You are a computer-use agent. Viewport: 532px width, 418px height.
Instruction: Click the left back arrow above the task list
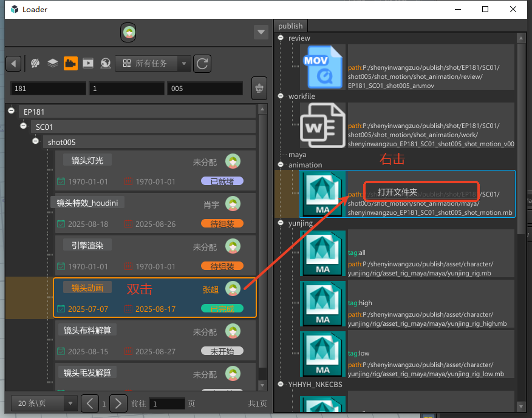(13, 63)
